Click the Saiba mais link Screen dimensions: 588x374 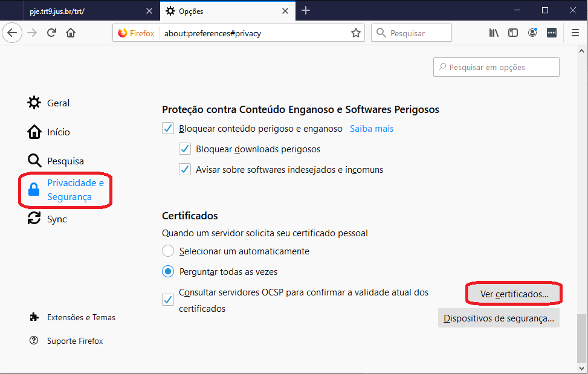372,129
